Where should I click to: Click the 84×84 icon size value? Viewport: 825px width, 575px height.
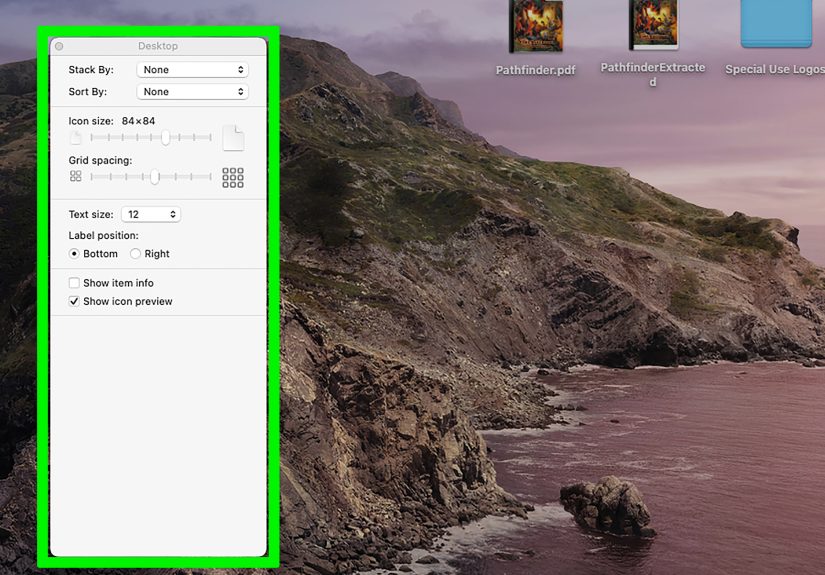[x=138, y=121]
